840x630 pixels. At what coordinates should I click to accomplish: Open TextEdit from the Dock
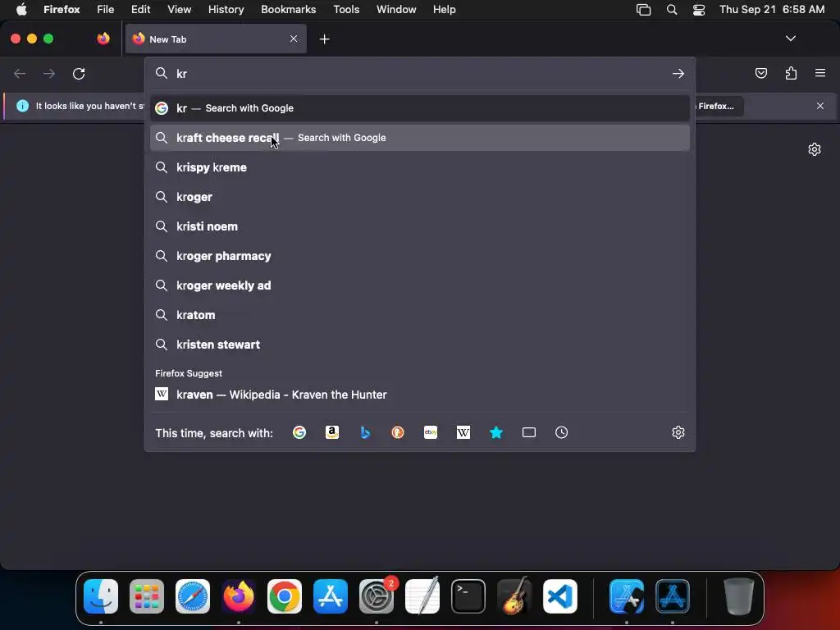pyautogui.click(x=422, y=596)
